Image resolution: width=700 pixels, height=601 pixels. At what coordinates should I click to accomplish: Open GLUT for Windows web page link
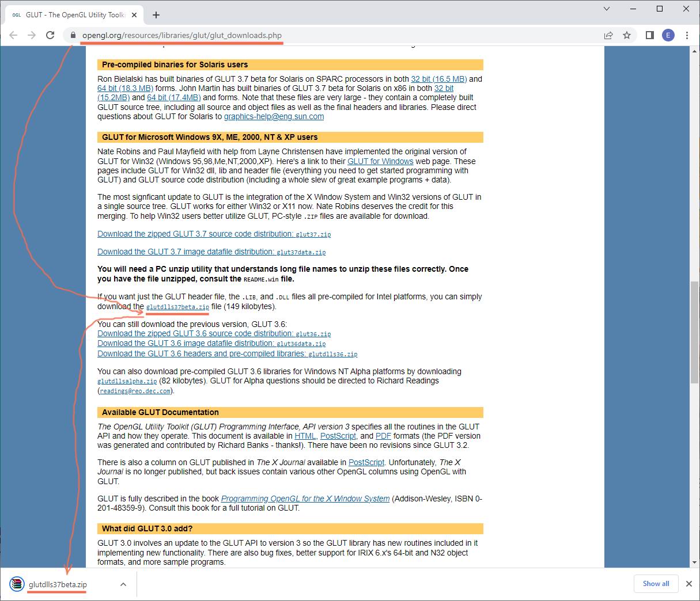coord(380,161)
